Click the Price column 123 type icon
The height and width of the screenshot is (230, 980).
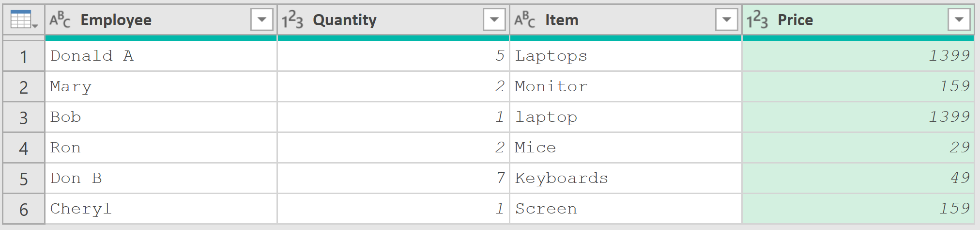pos(757,20)
